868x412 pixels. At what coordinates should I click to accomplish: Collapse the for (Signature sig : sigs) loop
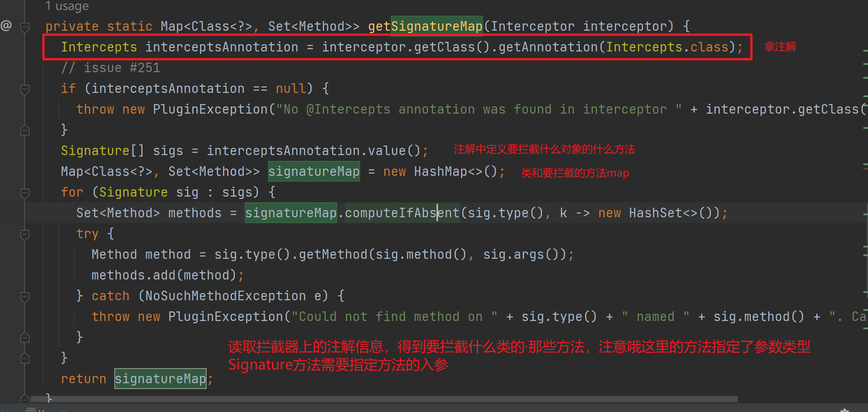25,193
